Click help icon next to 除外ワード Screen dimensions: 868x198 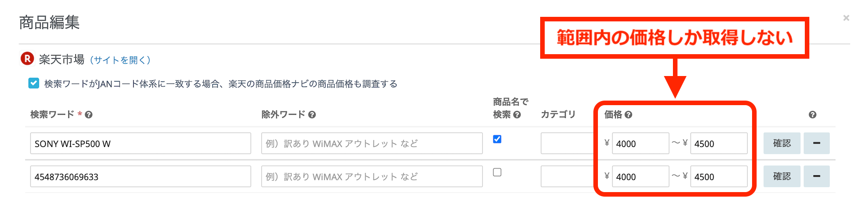click(312, 115)
